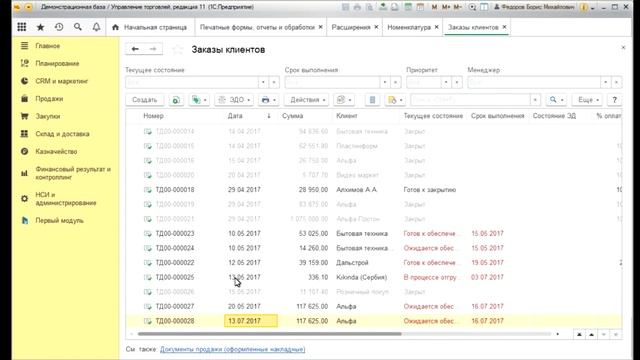640x360 pixels.
Task: Switch to Начальная страница tab
Action: pos(150,27)
